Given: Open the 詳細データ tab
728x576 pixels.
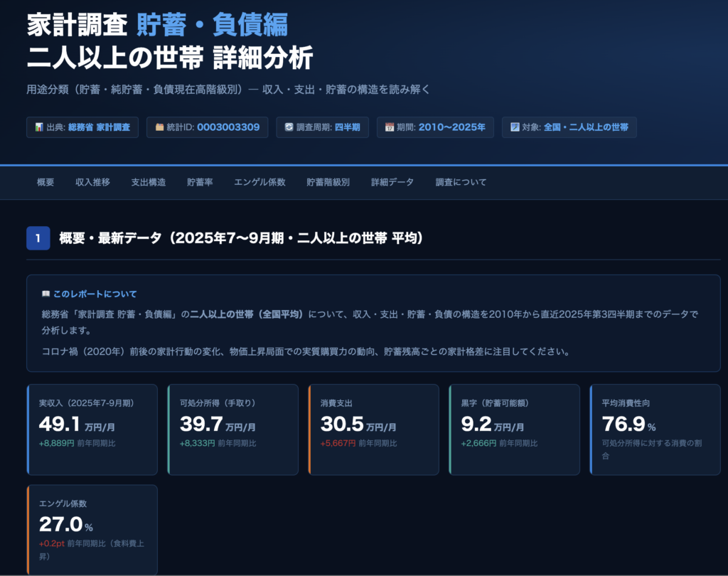Looking at the screenshot, I should point(392,182).
